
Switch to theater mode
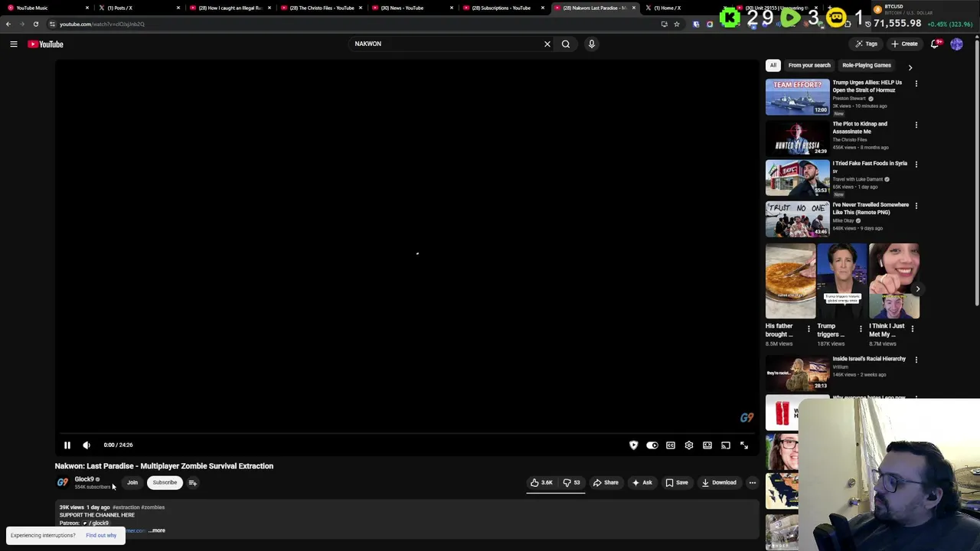point(707,445)
